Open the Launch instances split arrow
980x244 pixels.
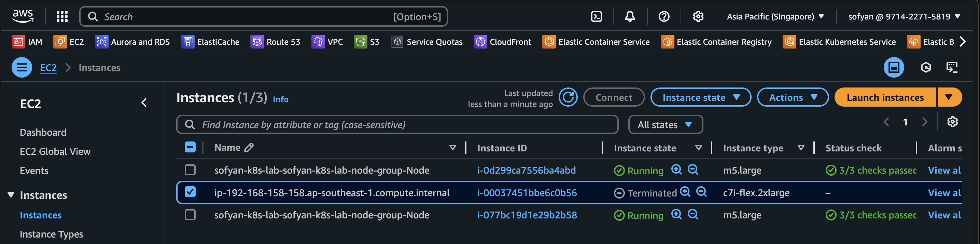coord(949,97)
